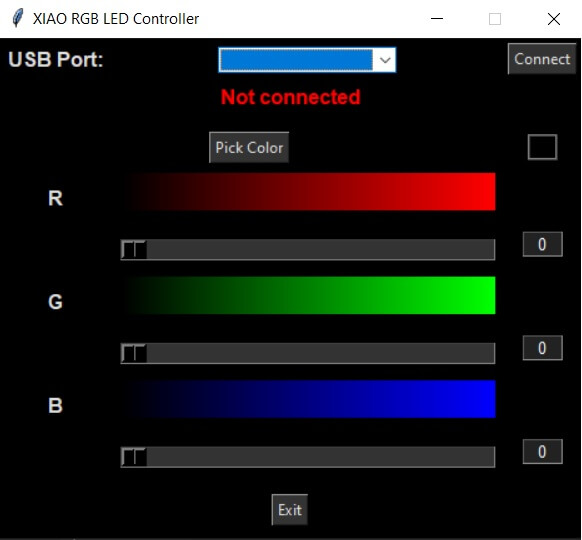Viewport: 582px width, 540px height.
Task: Grab the green slider handle
Action: (134, 353)
